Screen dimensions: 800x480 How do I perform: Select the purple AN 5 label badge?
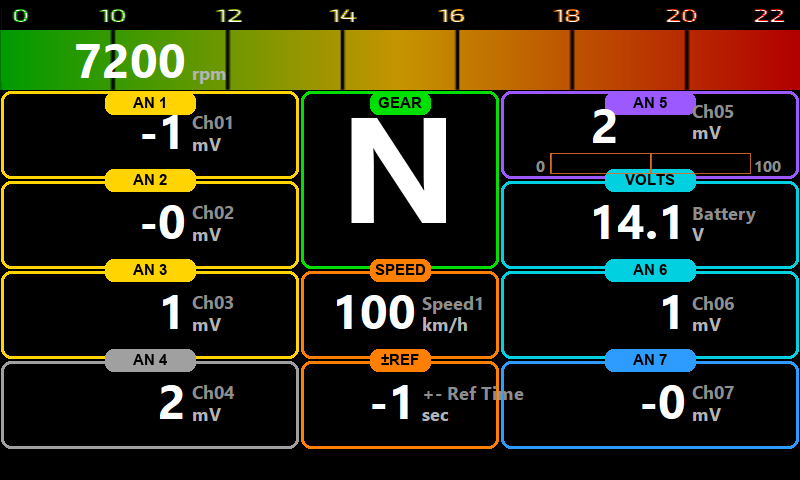650,103
